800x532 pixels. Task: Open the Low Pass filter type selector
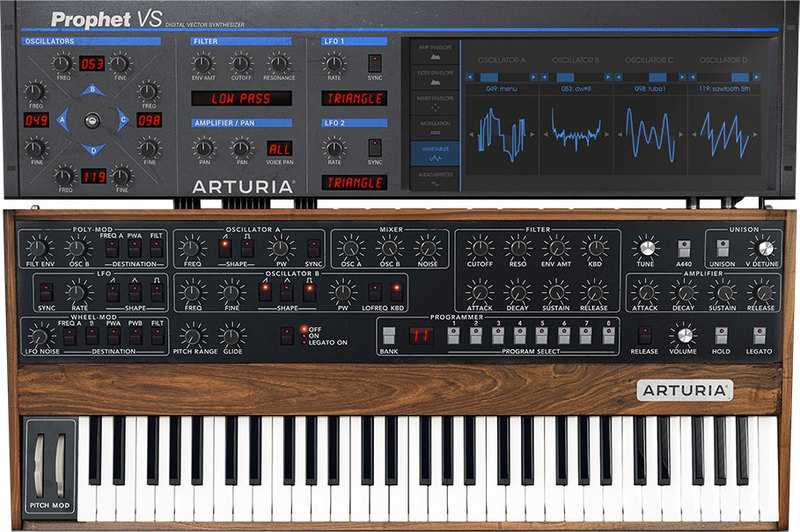[x=241, y=98]
